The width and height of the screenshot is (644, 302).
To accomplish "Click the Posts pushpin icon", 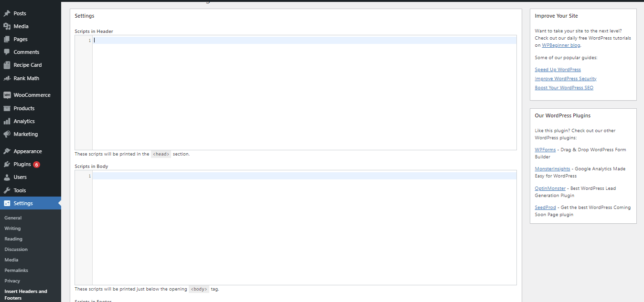I will click(x=7, y=13).
